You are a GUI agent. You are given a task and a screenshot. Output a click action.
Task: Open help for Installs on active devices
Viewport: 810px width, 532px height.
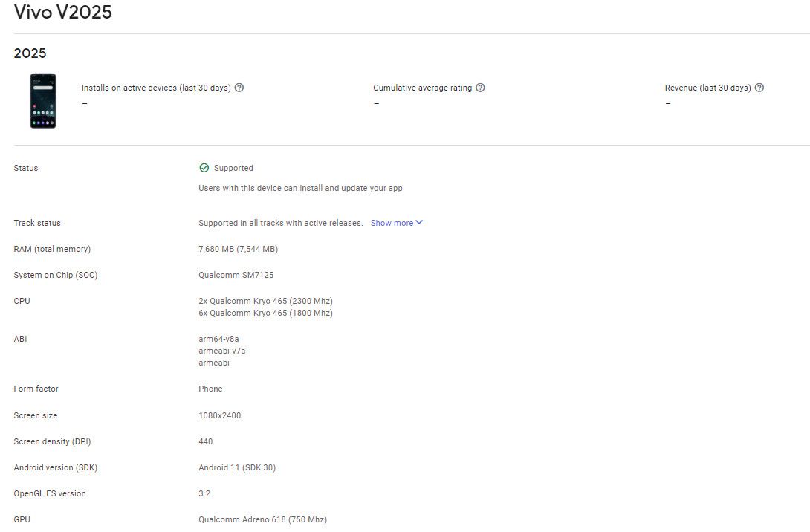pyautogui.click(x=239, y=88)
